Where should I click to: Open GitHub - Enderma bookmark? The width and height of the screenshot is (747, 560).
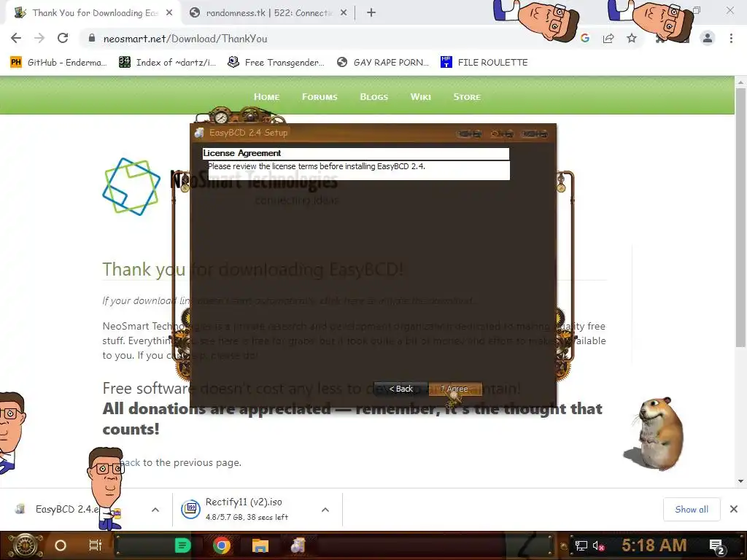click(58, 63)
